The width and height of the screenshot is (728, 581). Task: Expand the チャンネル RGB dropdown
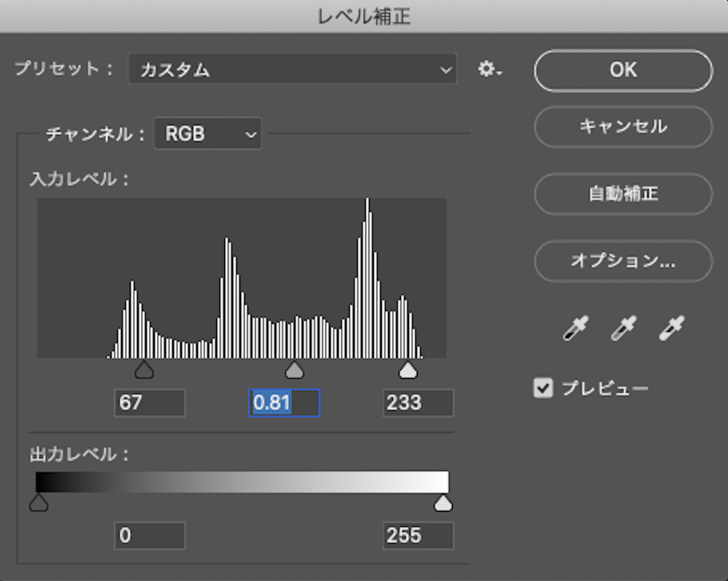[x=208, y=134]
